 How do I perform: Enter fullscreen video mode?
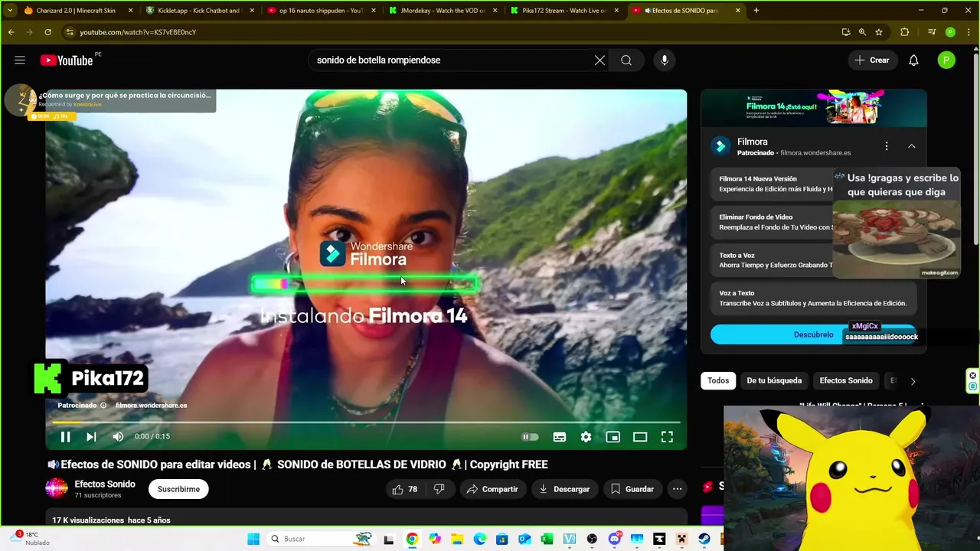tap(667, 437)
